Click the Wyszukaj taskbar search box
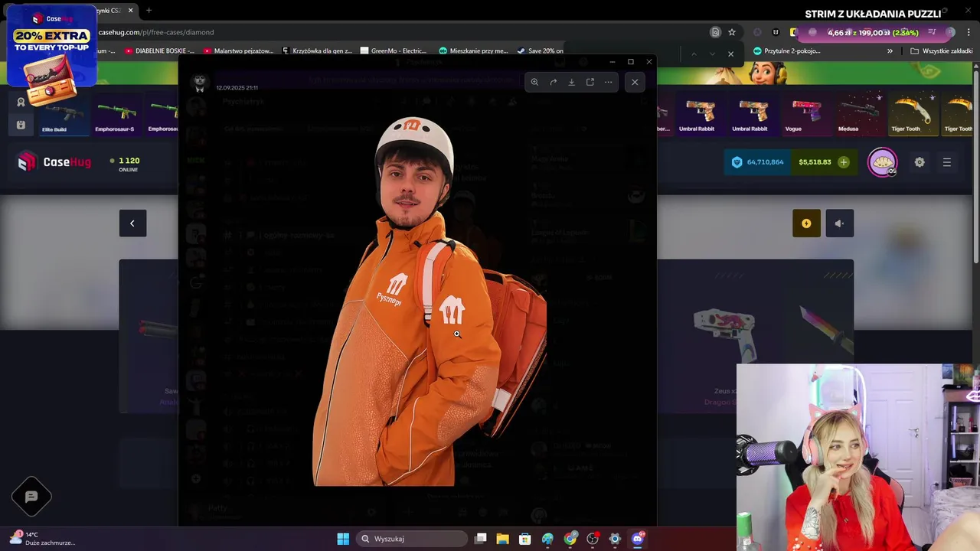This screenshot has height=551, width=980. point(413,539)
